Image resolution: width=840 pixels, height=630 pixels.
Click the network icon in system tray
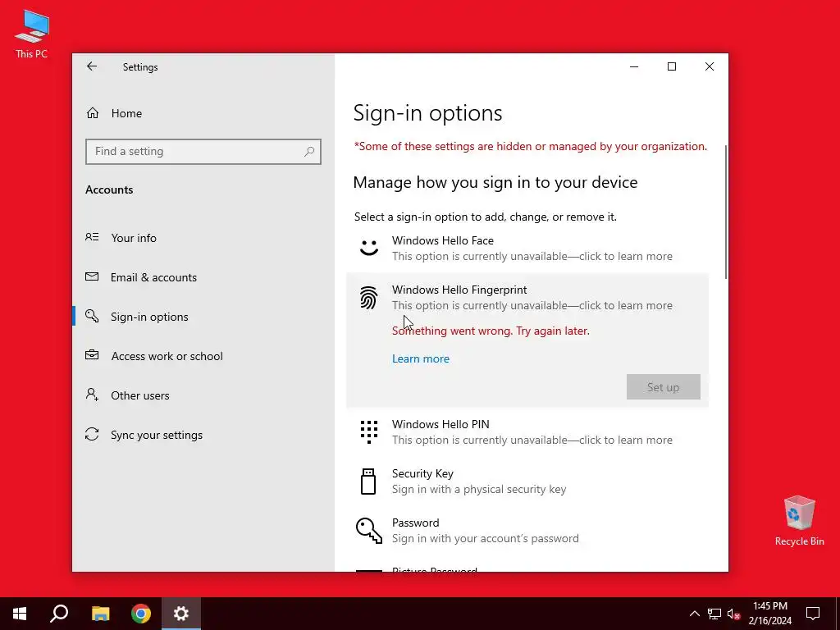[x=714, y=614]
